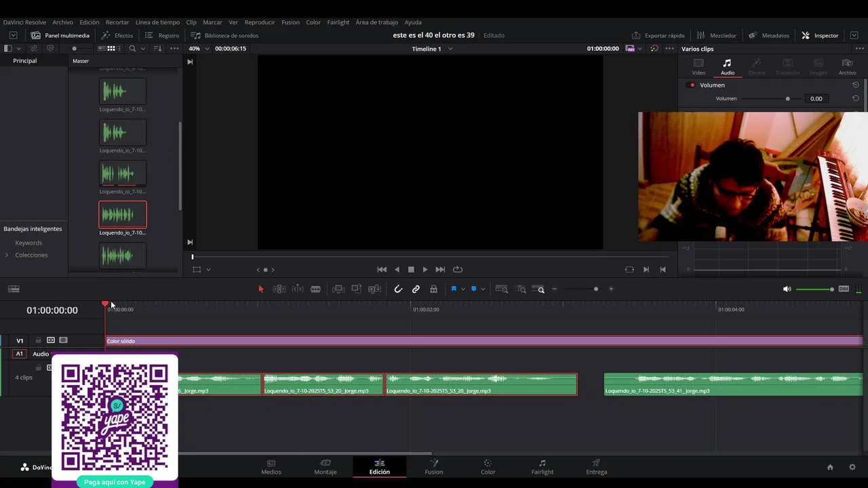Screen dimensions: 868x488
Task: Open the flag color dropdown
Action: (x=463, y=289)
